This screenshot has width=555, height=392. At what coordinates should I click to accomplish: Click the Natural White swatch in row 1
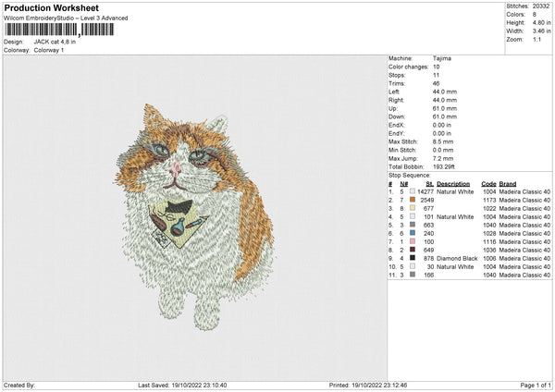pyautogui.click(x=413, y=191)
